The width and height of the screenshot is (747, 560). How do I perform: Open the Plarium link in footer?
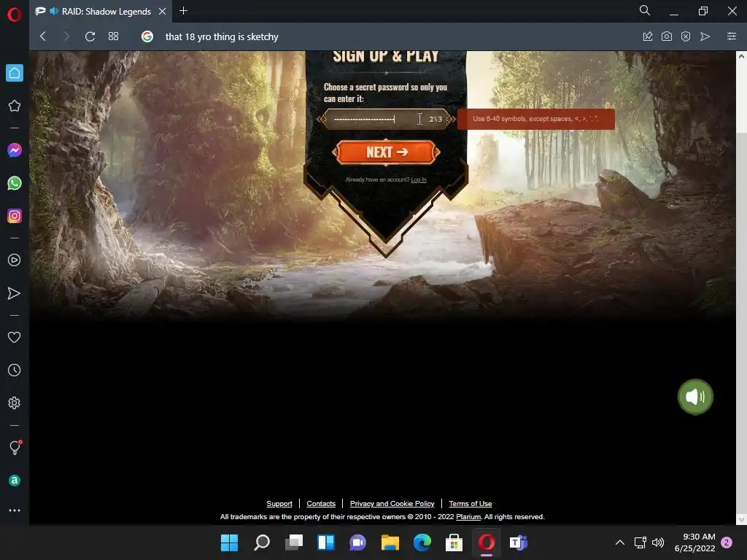[468, 517]
